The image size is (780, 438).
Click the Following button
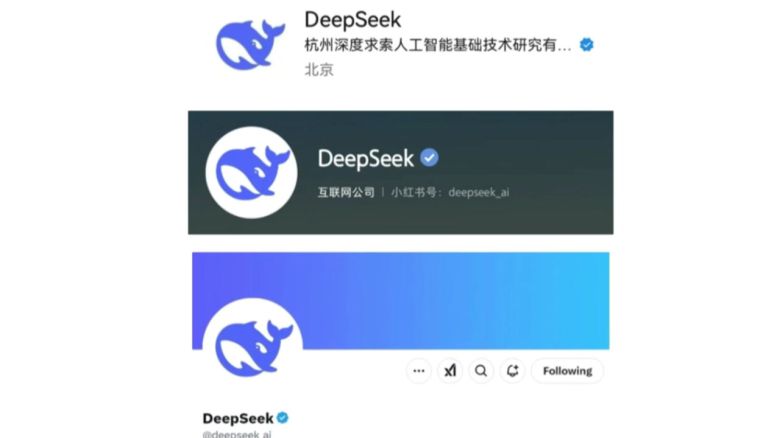(x=567, y=371)
